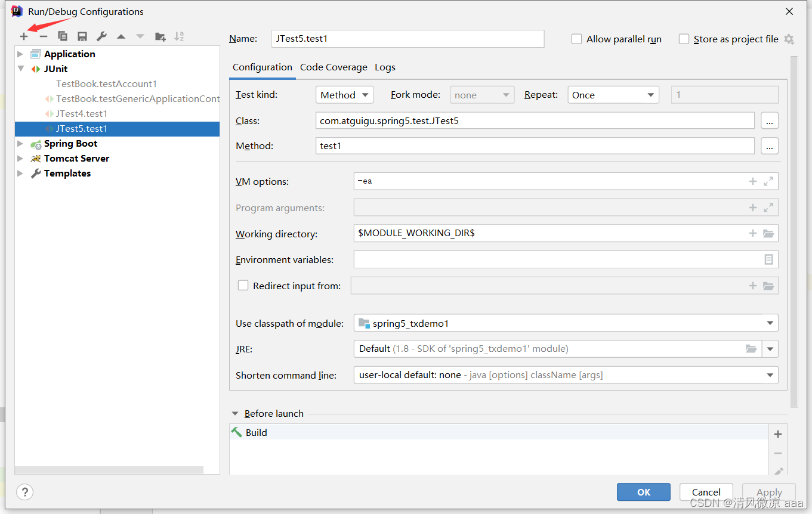Screen dimensions: 812x514
Task: Toggle Redirect input from checkbox
Action: 243,285
